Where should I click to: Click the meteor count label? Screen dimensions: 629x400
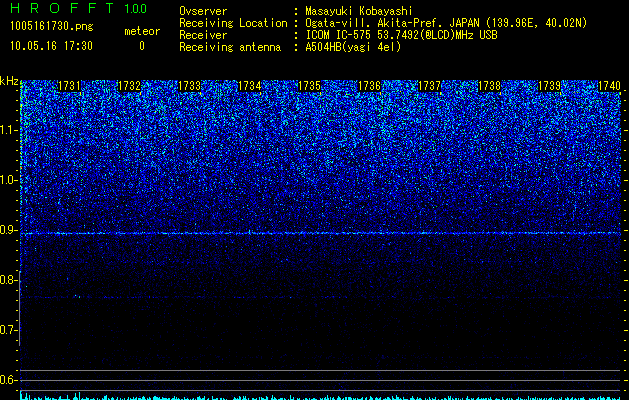pyautogui.click(x=142, y=31)
